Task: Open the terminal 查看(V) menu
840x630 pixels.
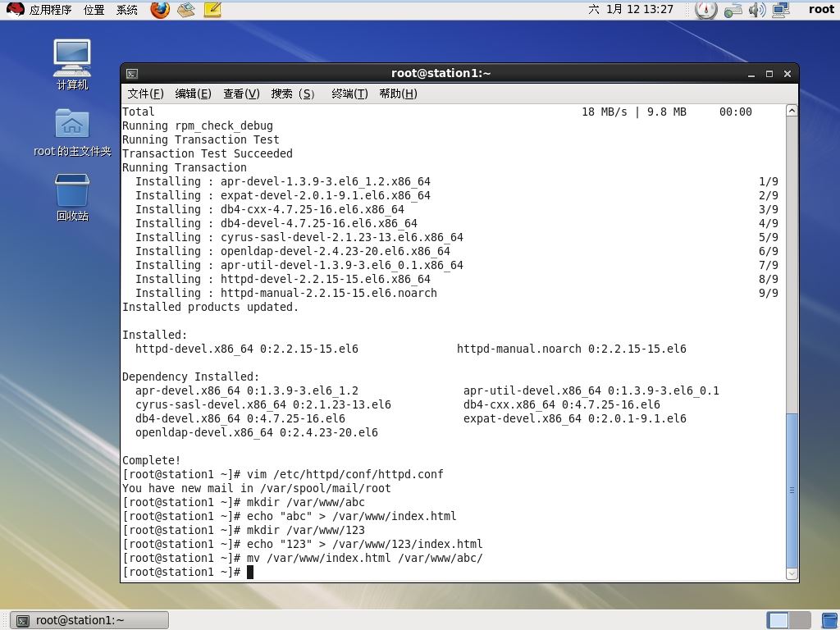Action: [241, 94]
